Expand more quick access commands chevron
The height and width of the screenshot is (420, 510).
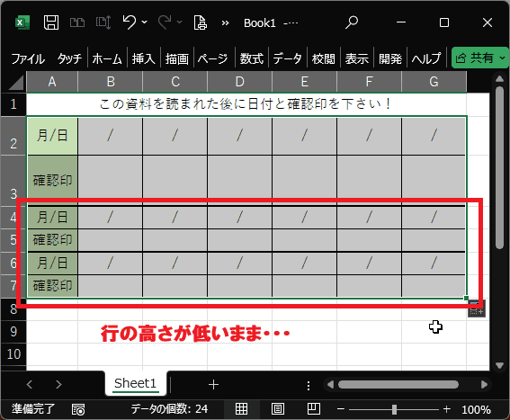[x=225, y=23]
